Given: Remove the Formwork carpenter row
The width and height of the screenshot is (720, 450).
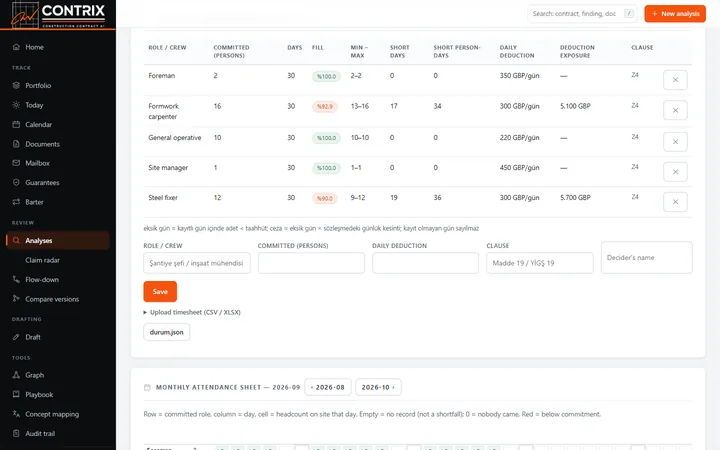Looking at the screenshot, I should 675,110.
